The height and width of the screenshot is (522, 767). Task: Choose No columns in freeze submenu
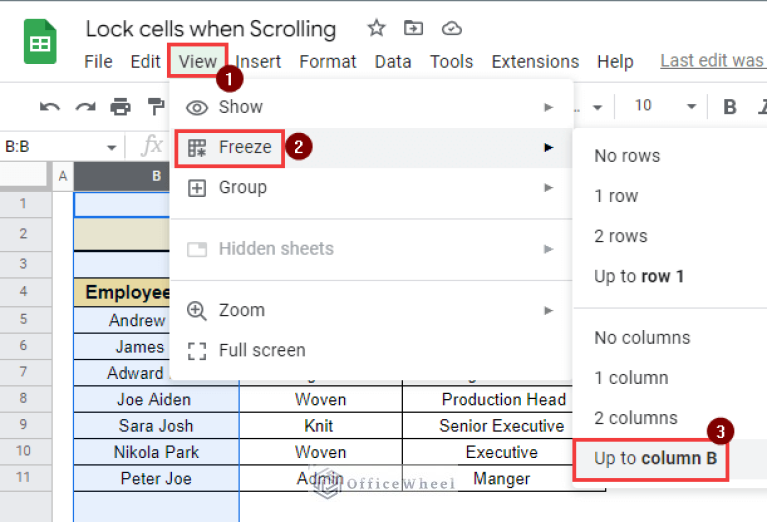pyautogui.click(x=642, y=337)
